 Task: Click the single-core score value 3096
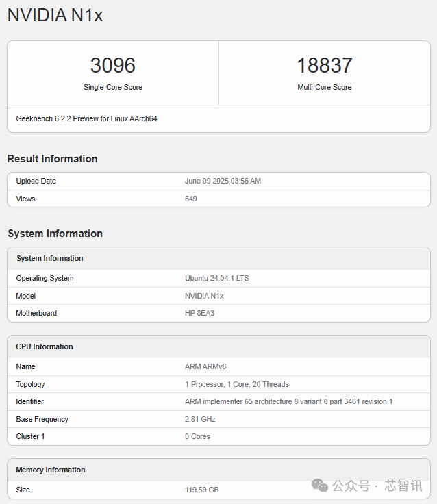(113, 66)
